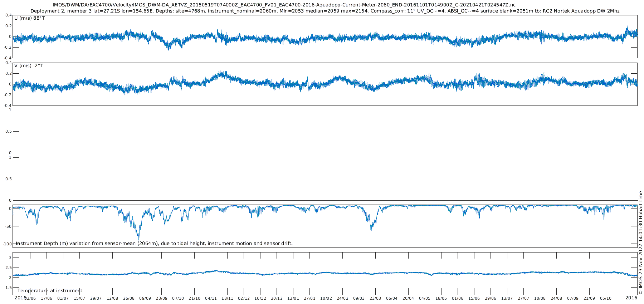
Task: Select the '10/08' date tick label
Action: 540,298
